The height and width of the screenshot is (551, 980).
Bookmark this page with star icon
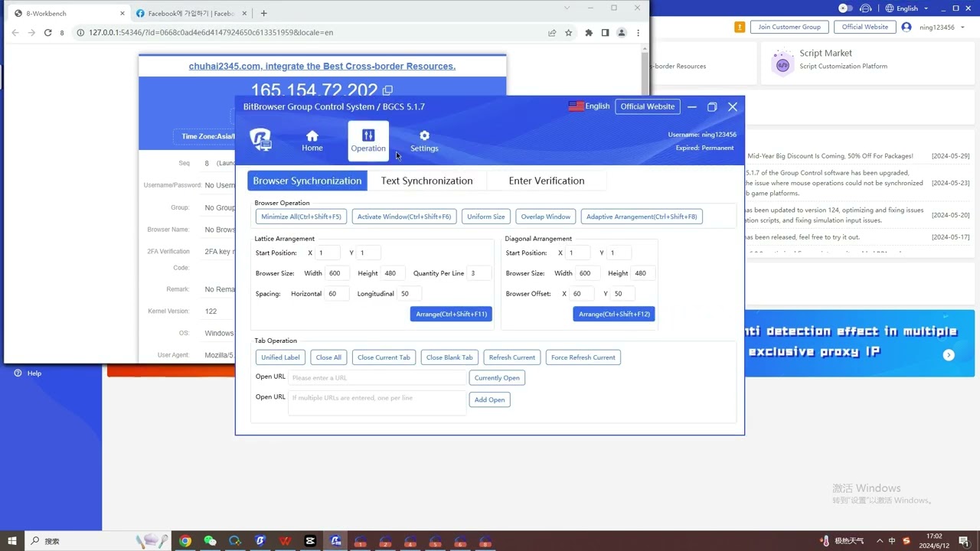[568, 33]
